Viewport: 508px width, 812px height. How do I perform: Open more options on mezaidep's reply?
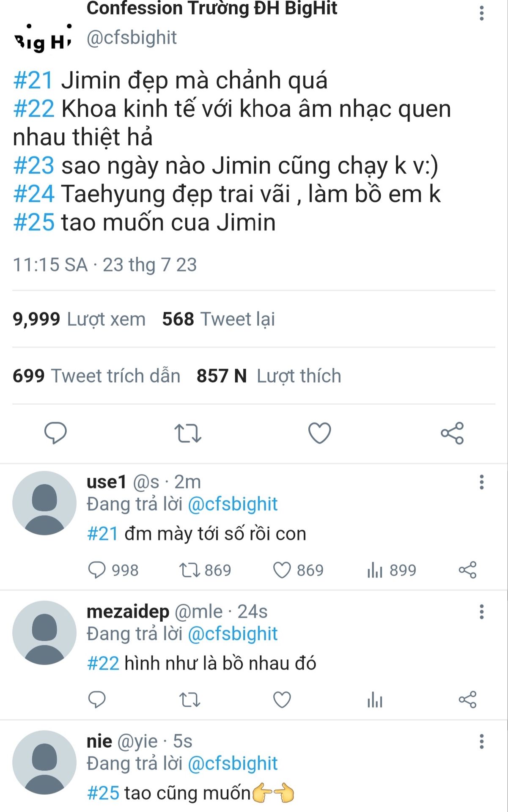pos(481,612)
